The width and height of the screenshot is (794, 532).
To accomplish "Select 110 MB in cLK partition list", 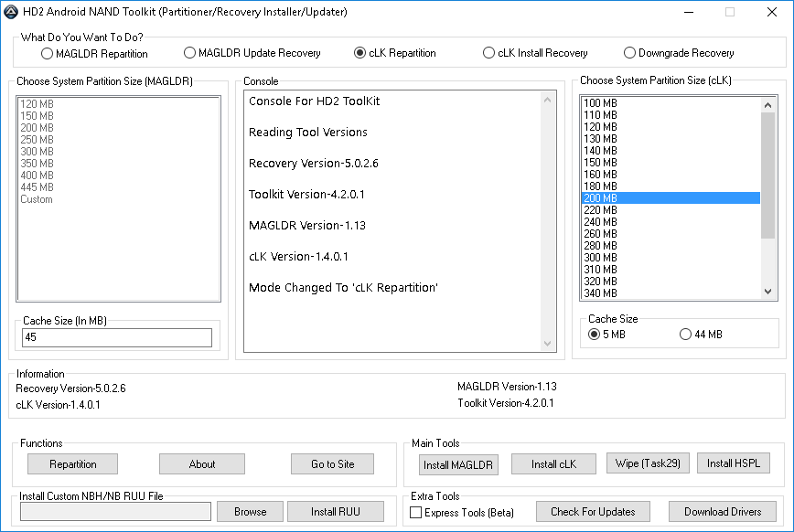I will click(671, 115).
